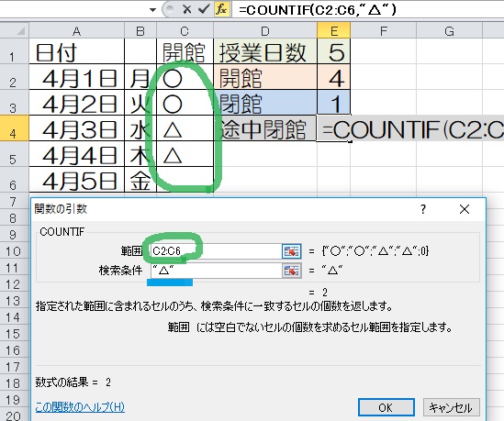Select row 2 header
This screenshot has height=421, width=504.
pos(14,77)
